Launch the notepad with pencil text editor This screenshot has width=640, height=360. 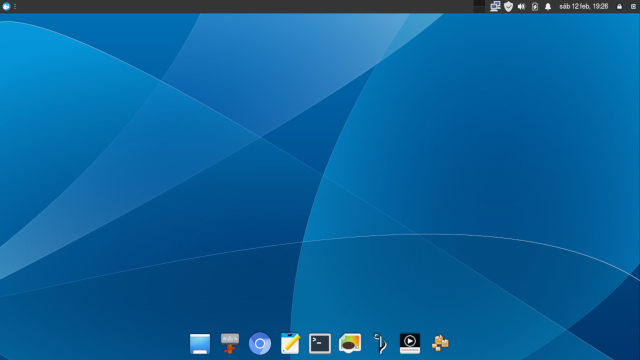[290, 344]
